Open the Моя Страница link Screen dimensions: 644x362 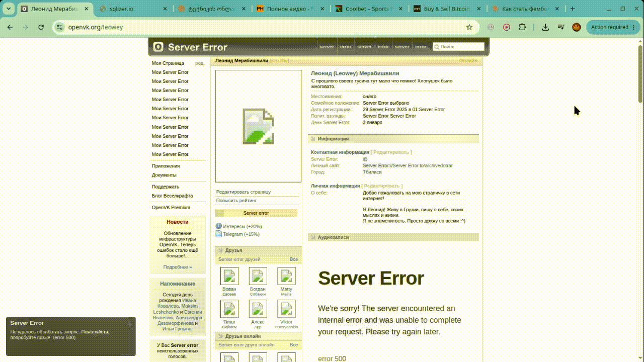tap(168, 63)
